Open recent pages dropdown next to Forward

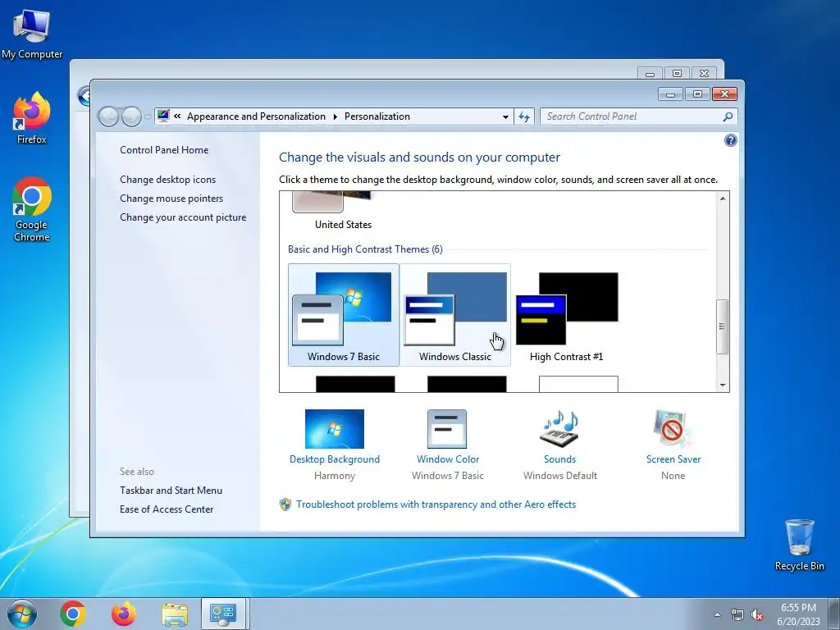pos(148,116)
